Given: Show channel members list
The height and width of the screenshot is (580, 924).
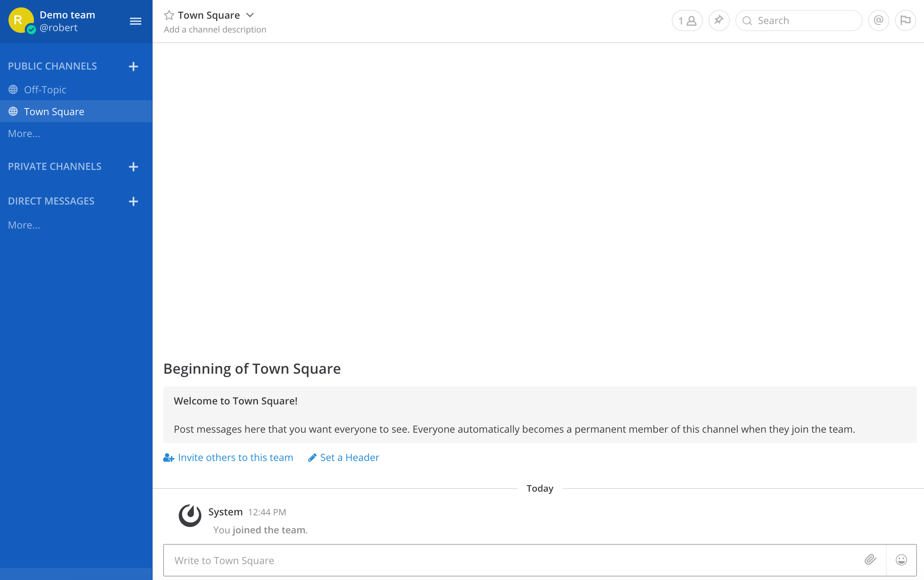Looking at the screenshot, I should (x=687, y=21).
